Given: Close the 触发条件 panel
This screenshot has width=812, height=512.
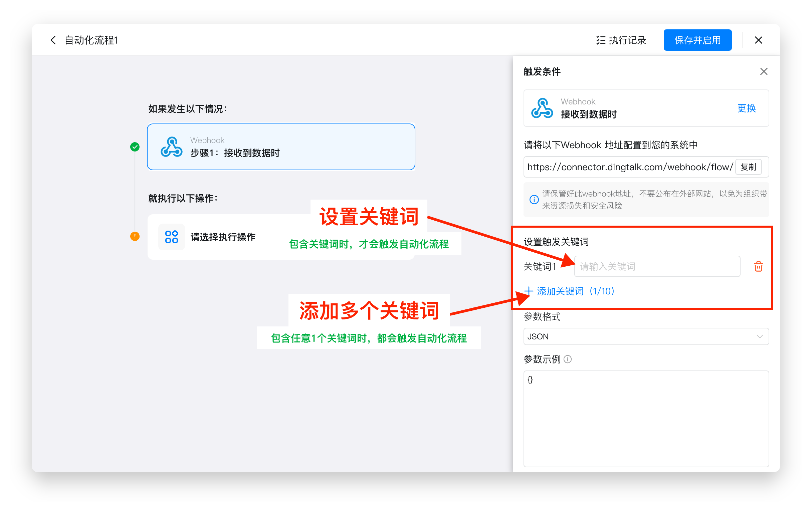Looking at the screenshot, I should [764, 71].
